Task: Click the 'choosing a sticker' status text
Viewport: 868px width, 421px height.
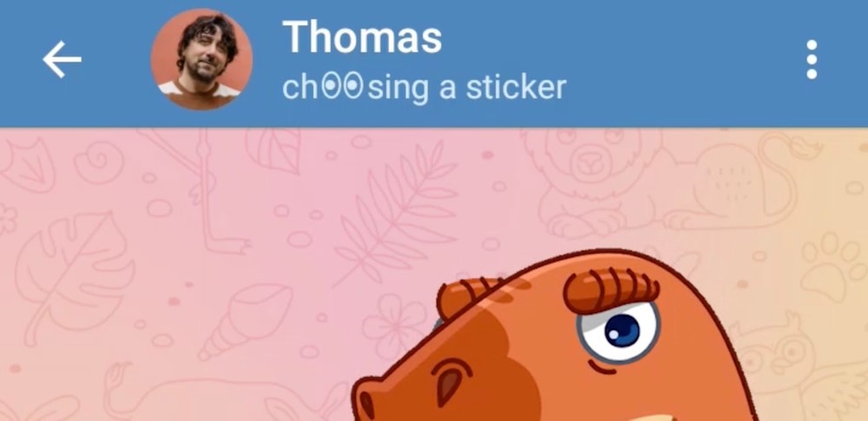Action: coord(424,88)
